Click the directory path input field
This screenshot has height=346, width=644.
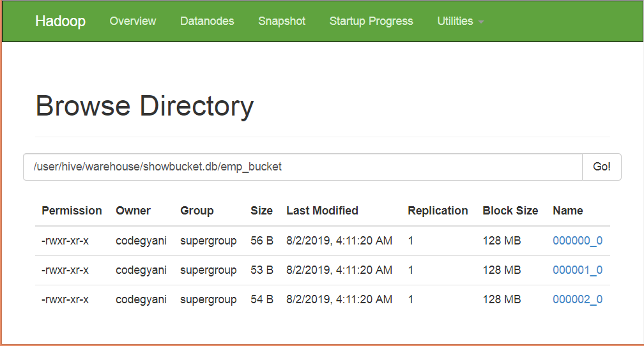302,167
